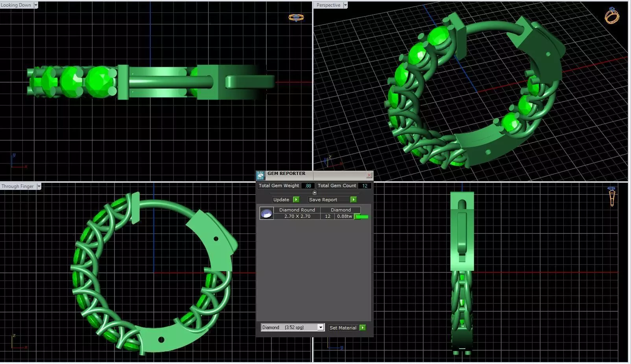This screenshot has height=364, width=631.
Task: Click the Total Gem Count value 12
Action: coord(365,186)
